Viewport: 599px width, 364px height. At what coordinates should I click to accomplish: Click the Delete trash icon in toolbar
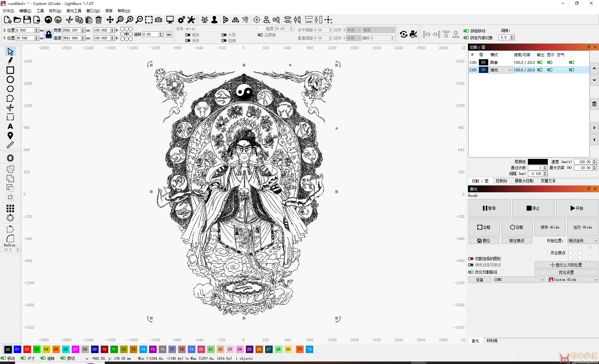[99, 20]
